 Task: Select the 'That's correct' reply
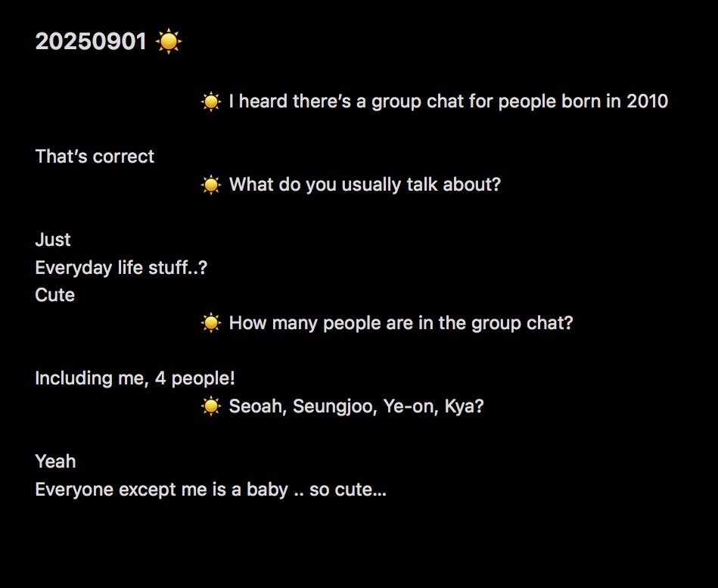click(x=95, y=157)
